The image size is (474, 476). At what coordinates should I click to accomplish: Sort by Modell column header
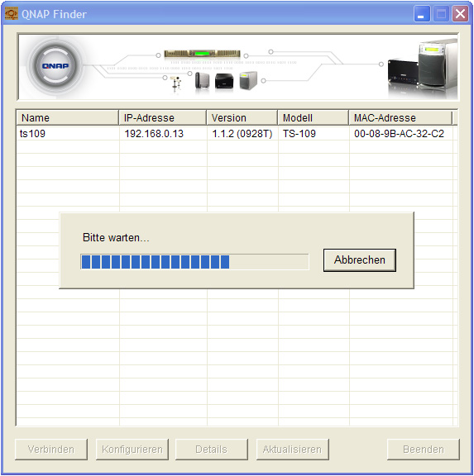click(313, 118)
